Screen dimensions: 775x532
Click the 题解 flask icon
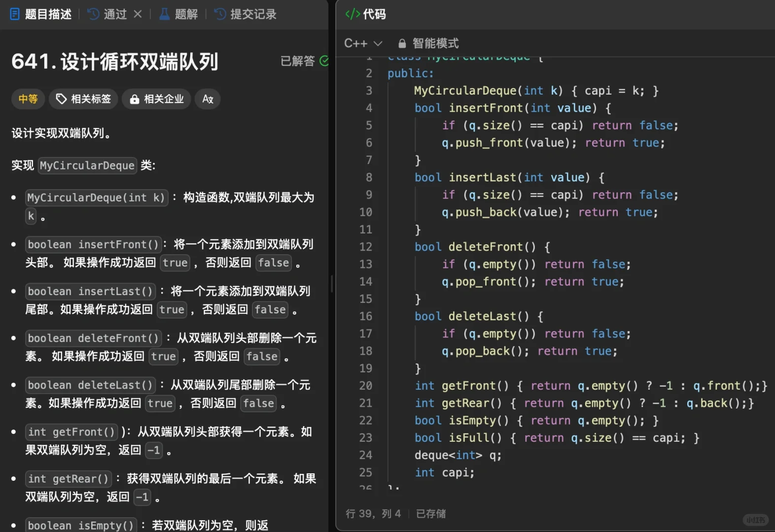pos(165,14)
